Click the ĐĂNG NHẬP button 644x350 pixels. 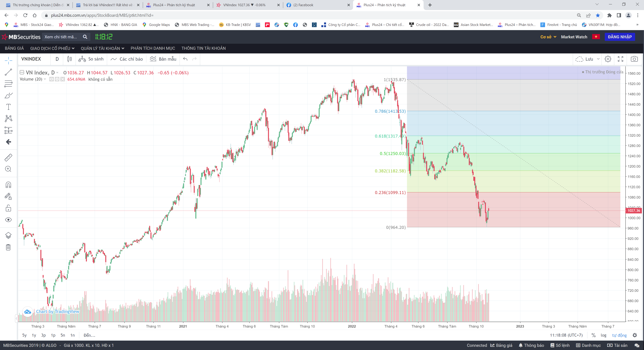620,37
